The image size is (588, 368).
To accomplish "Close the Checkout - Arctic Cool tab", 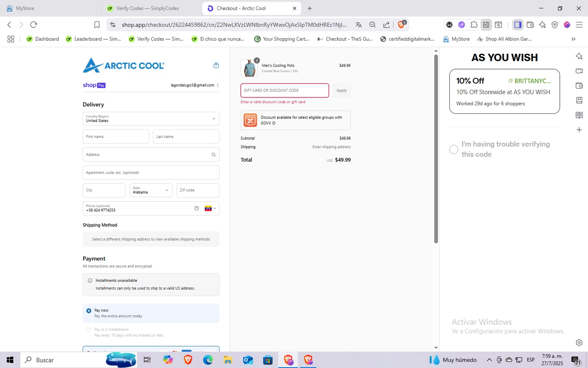I will [x=294, y=8].
